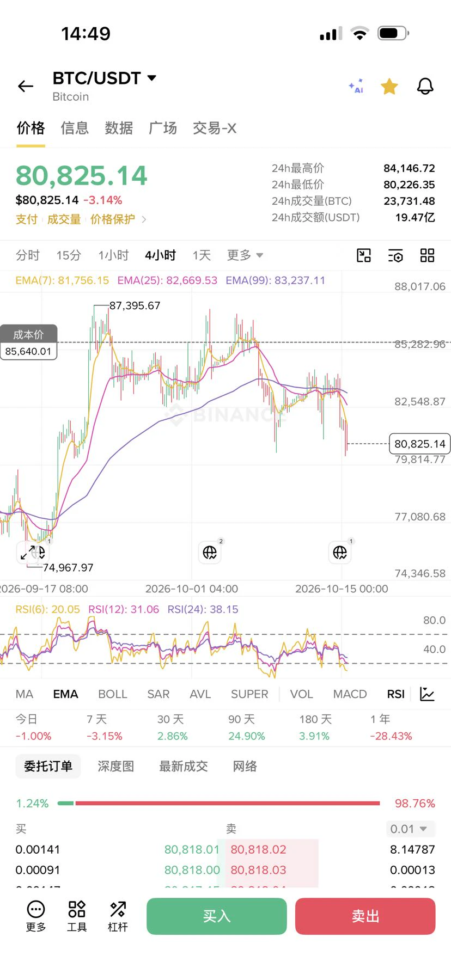Expand the 更多 timeframe dropdown
The image size is (451, 980).
click(x=245, y=255)
